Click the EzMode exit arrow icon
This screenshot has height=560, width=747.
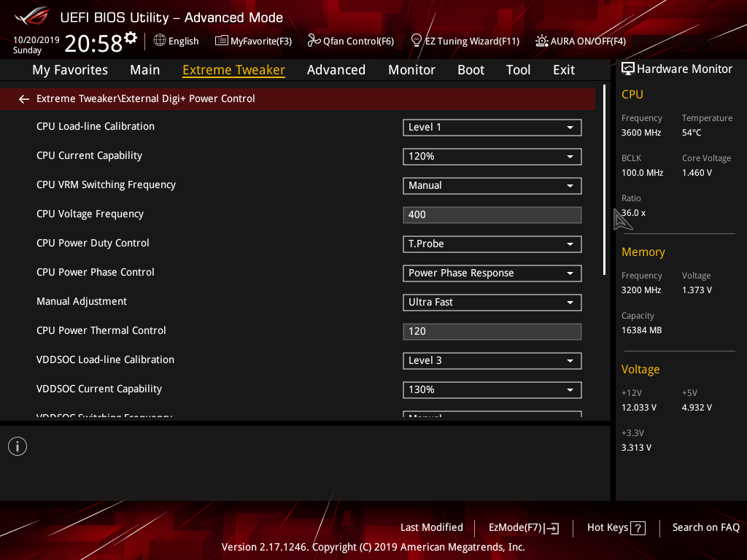pyautogui.click(x=551, y=528)
